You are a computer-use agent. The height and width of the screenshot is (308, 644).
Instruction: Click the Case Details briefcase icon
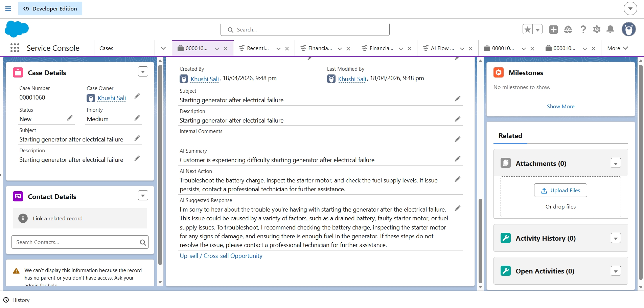click(18, 73)
